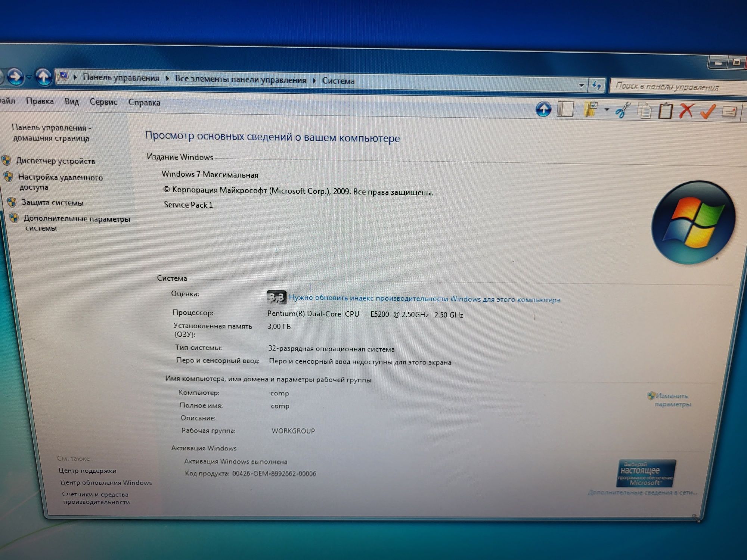Viewport: 747px width, 560px height.
Task: Click Изменить параметры link
Action: (673, 400)
